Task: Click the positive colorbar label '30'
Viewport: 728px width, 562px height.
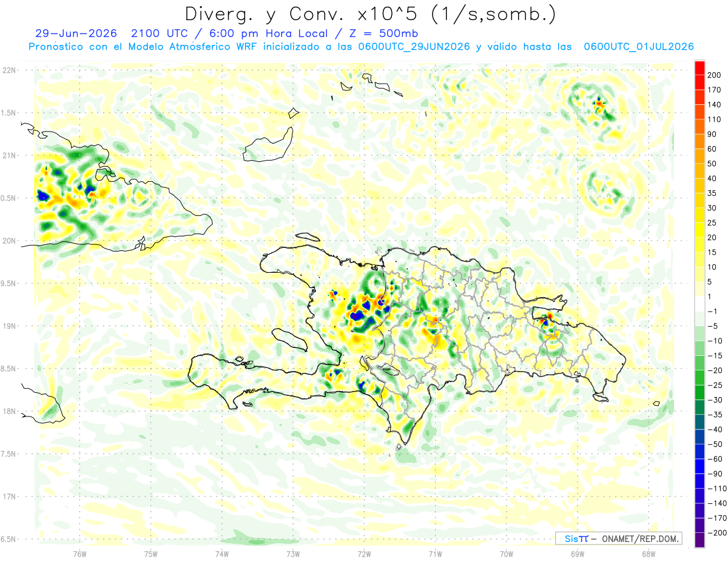Action: [713, 208]
